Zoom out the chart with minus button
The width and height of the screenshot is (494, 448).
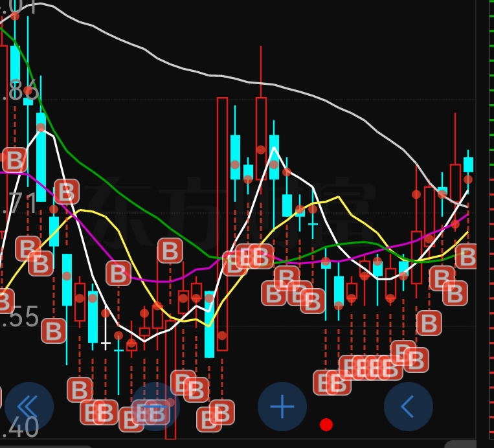155,407
